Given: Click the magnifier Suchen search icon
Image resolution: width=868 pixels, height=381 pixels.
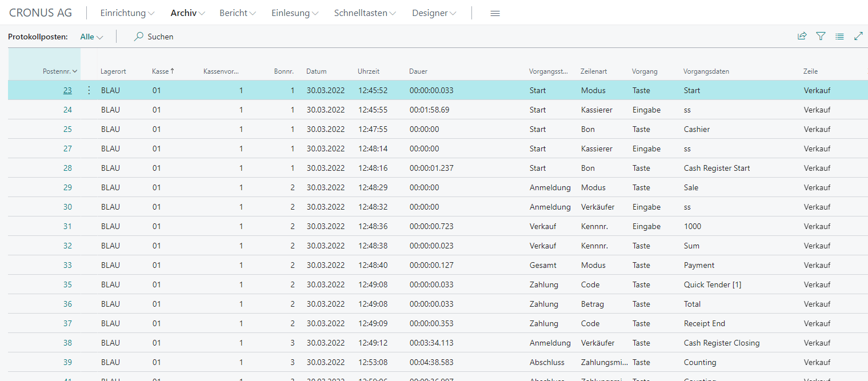Looking at the screenshot, I should [x=138, y=37].
